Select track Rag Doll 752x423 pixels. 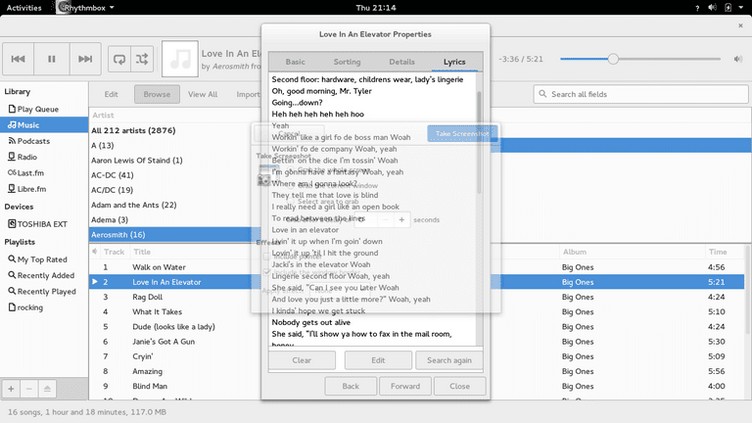click(147, 297)
